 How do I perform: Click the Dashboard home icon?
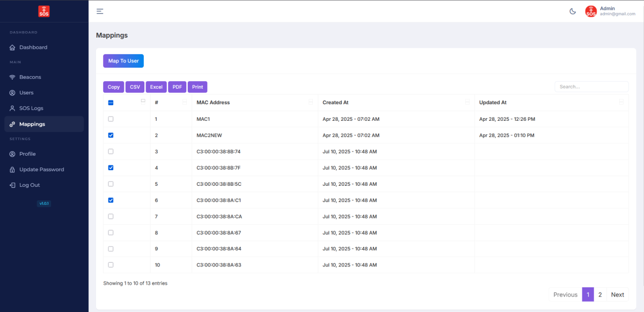point(12,47)
